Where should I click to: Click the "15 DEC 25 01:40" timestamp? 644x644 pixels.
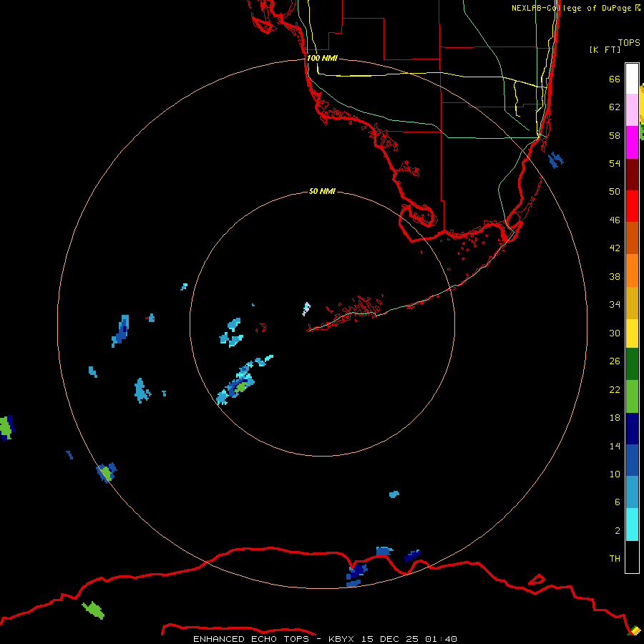[409, 639]
